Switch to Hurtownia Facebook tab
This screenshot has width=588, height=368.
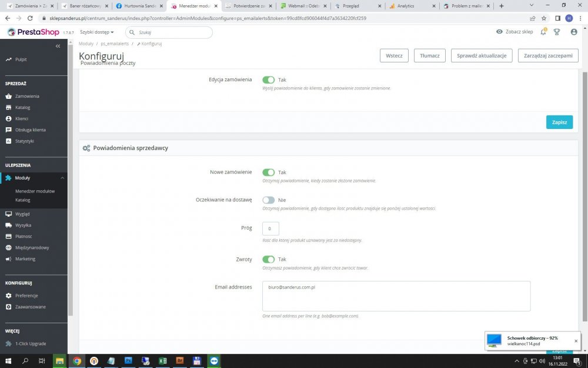coord(140,6)
